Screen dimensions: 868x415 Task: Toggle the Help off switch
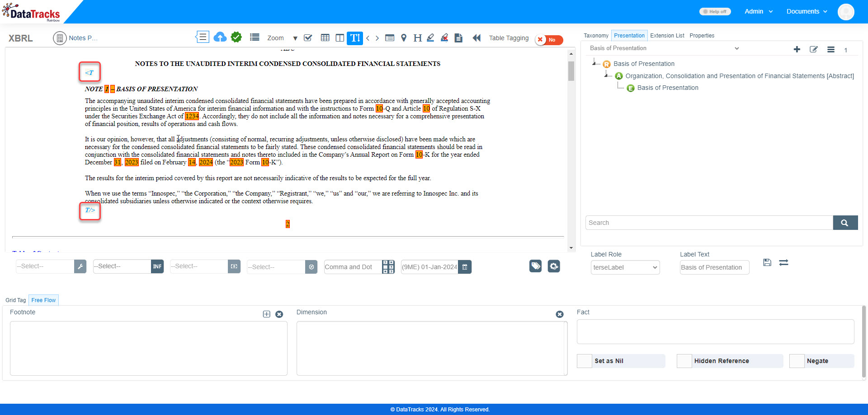point(715,11)
